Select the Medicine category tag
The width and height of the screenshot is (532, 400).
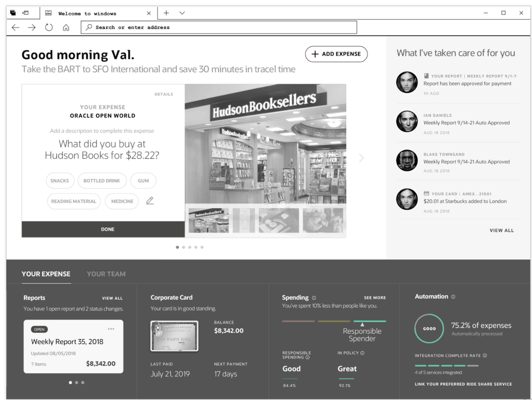(x=122, y=201)
